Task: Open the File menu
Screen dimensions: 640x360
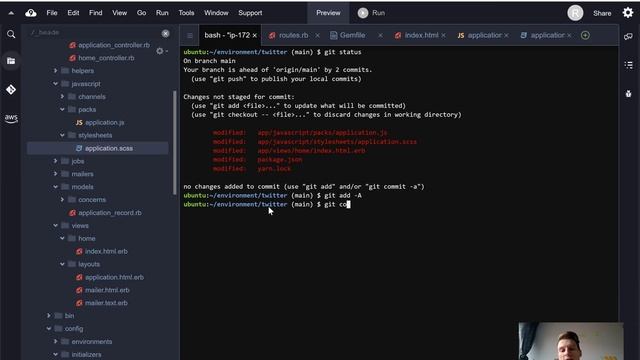Action: 52,13
